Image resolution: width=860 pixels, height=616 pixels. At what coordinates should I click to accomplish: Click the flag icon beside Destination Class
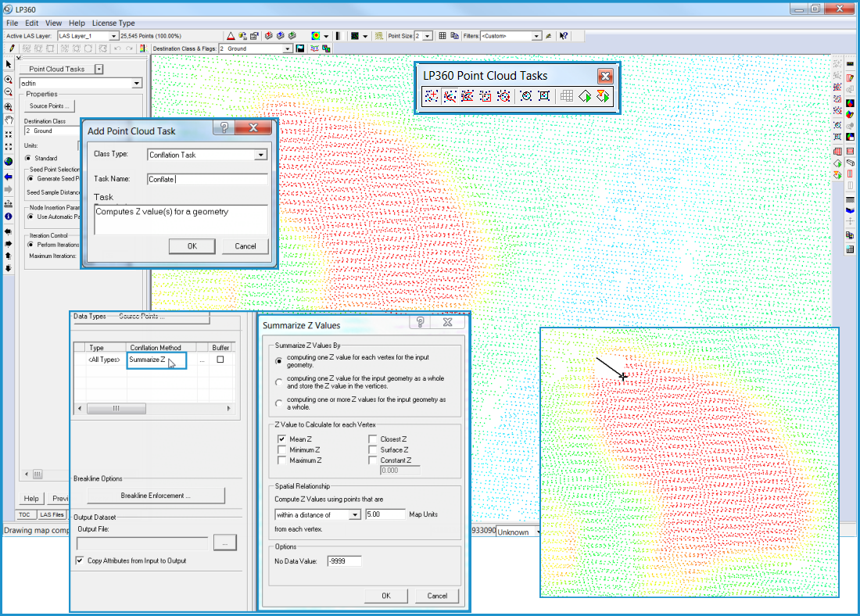pos(300,48)
